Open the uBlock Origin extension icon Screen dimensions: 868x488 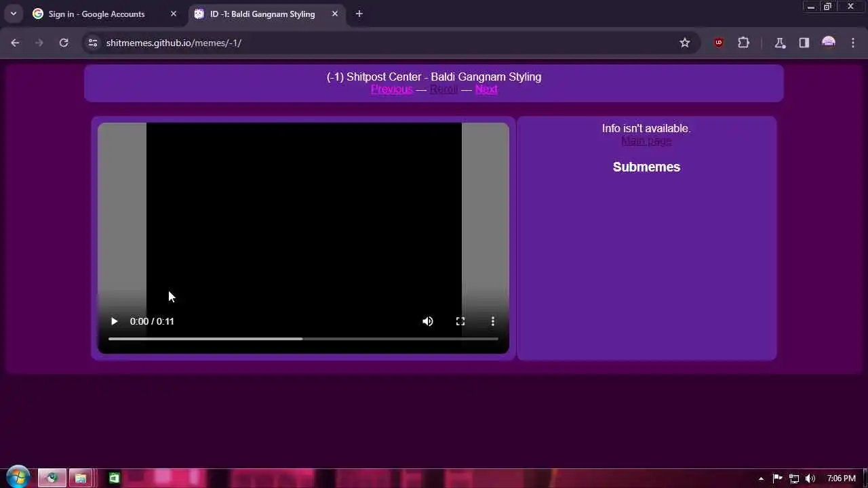pyautogui.click(x=719, y=43)
